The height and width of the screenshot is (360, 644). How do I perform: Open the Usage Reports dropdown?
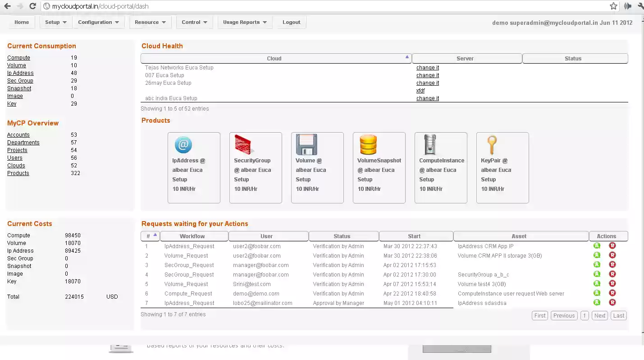[x=245, y=22]
